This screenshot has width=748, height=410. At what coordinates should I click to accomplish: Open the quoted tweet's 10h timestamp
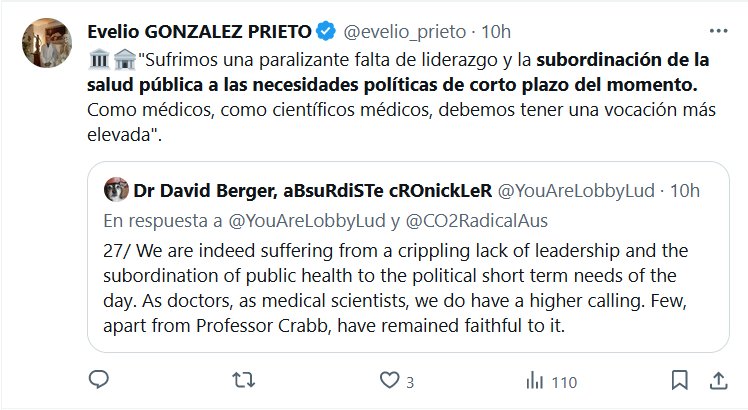pyautogui.click(x=685, y=189)
